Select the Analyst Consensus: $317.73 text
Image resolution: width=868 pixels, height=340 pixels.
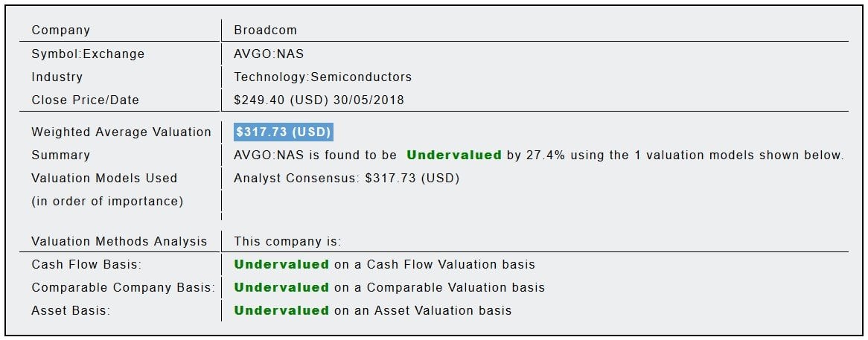click(x=346, y=179)
